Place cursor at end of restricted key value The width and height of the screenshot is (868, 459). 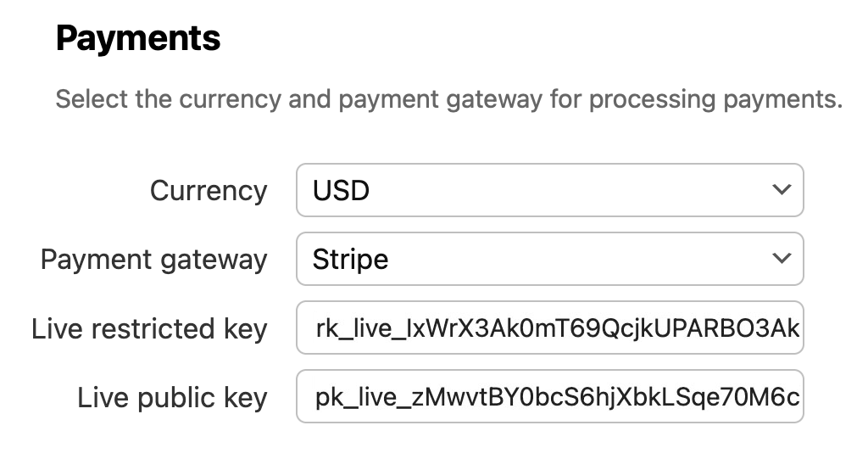coord(799,328)
